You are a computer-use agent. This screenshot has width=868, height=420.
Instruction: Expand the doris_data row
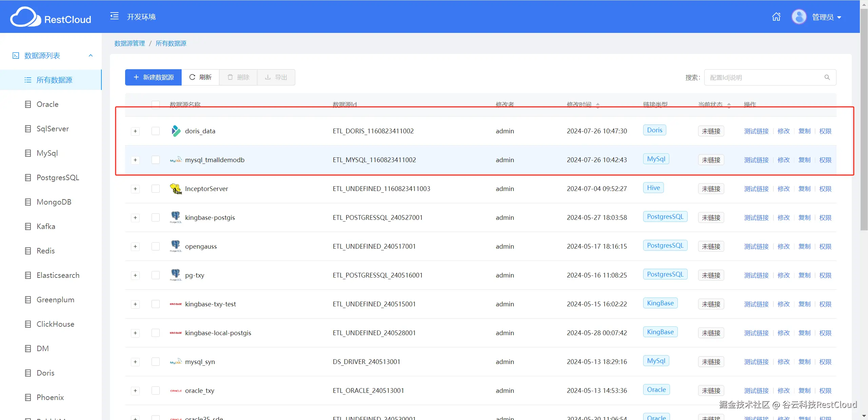coord(135,131)
